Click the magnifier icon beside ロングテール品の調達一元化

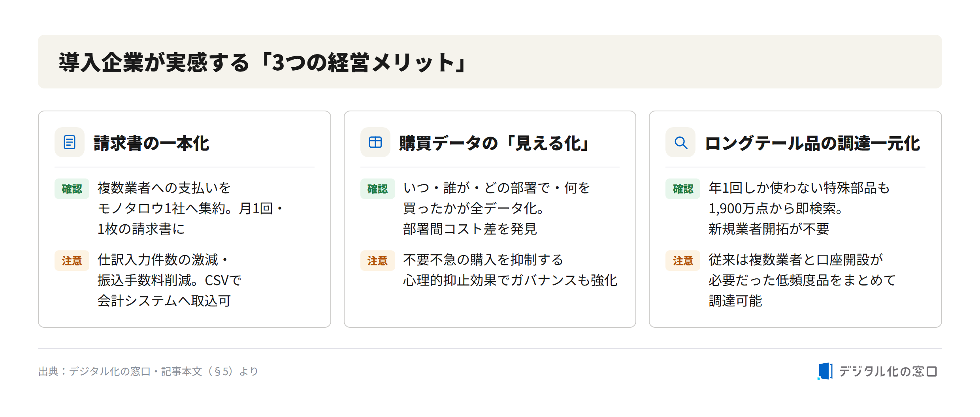680,142
